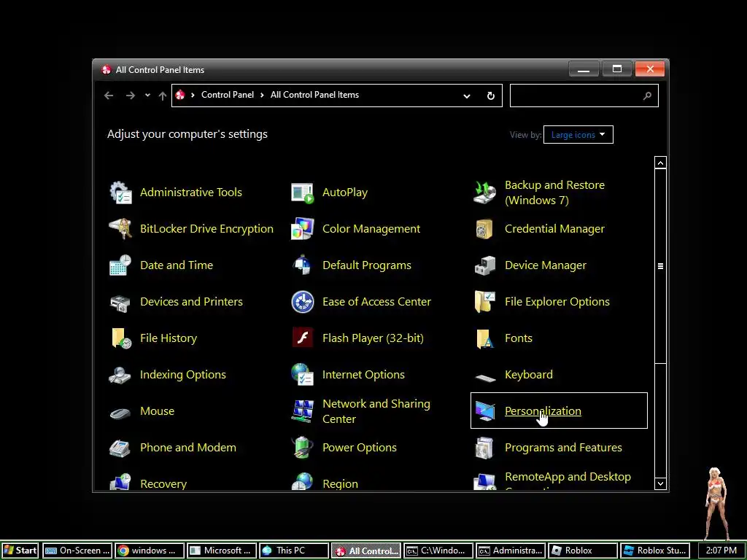This screenshot has height=560, width=747.
Task: Open Power Options battery icon
Action: [x=303, y=448]
